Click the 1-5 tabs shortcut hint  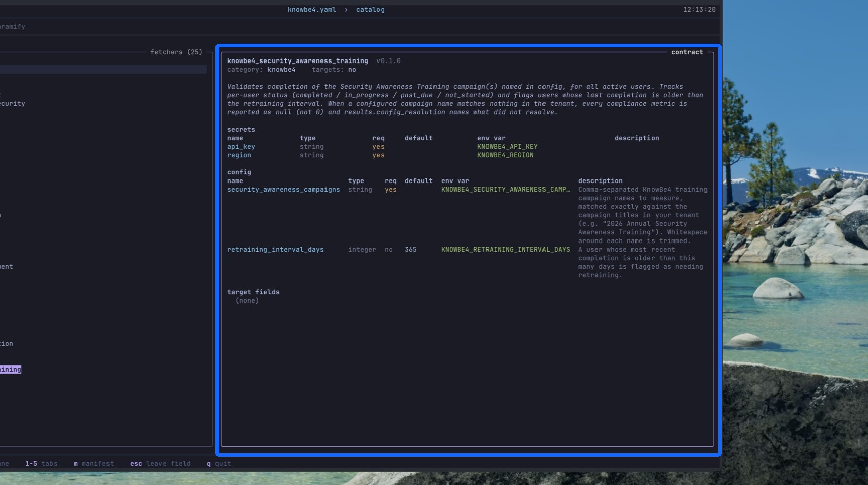pos(41,464)
